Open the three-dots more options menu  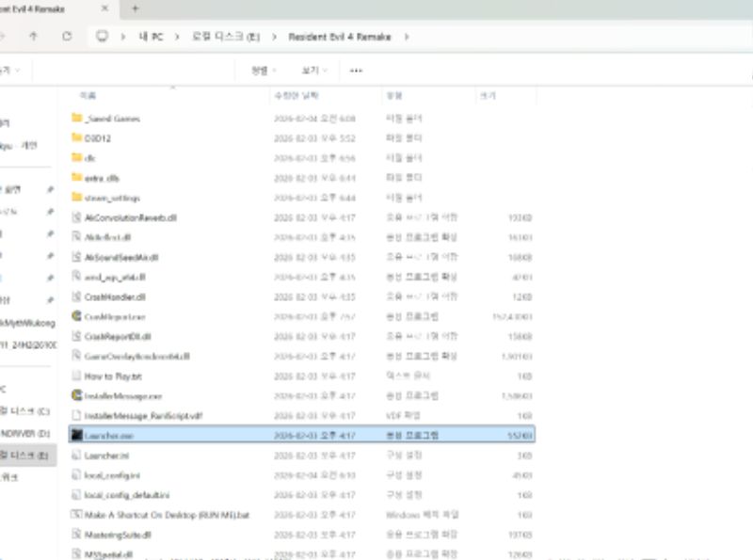pos(356,71)
